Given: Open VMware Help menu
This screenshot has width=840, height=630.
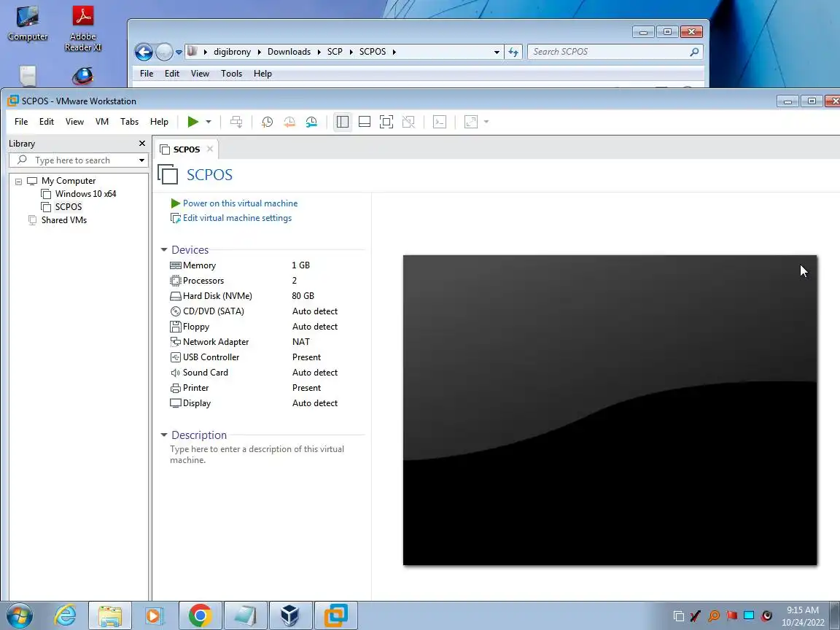Looking at the screenshot, I should 159,122.
